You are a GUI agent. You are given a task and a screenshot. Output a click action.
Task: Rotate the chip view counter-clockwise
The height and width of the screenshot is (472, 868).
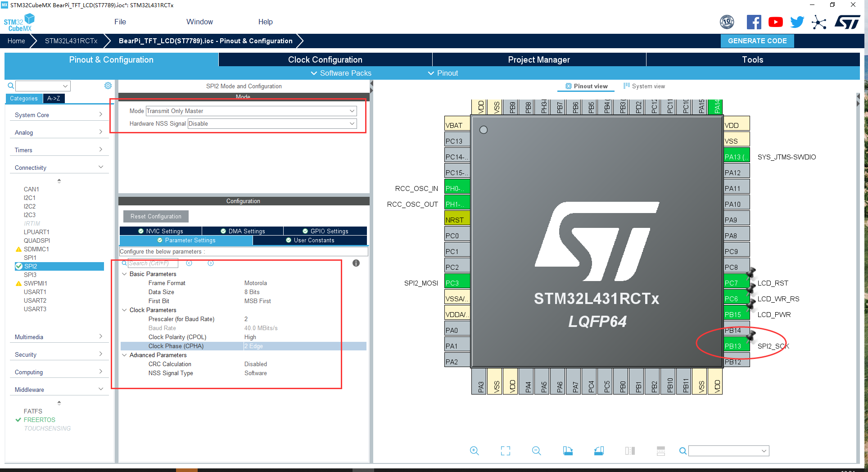coord(599,451)
